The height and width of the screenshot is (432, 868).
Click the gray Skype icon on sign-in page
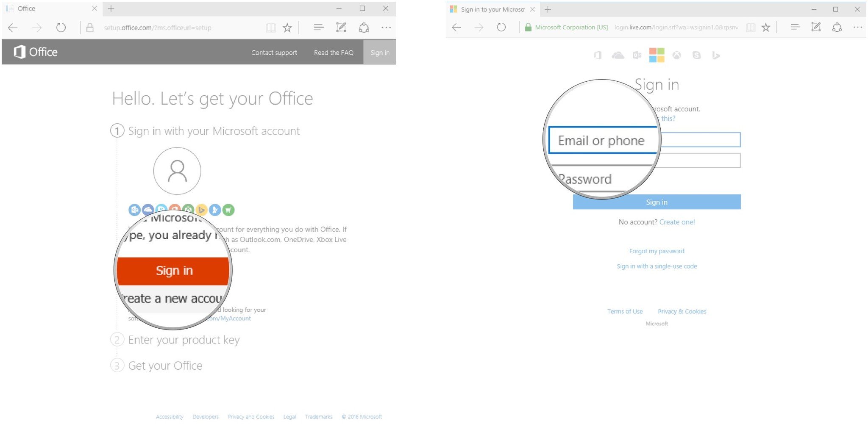point(696,55)
